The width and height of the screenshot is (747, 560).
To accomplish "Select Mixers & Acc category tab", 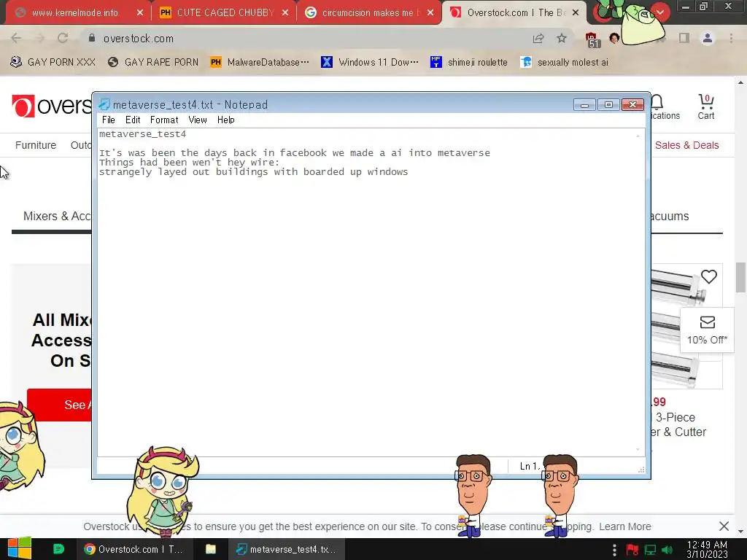I will 57,216.
